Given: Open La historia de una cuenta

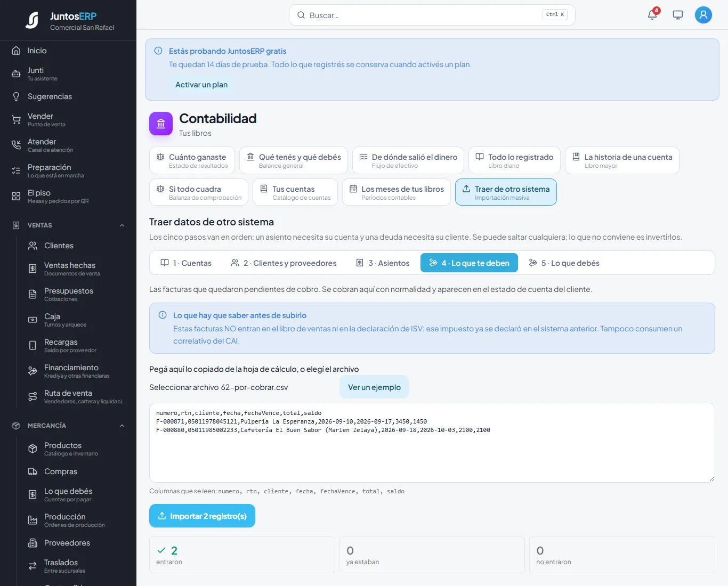Looking at the screenshot, I should click(x=622, y=160).
